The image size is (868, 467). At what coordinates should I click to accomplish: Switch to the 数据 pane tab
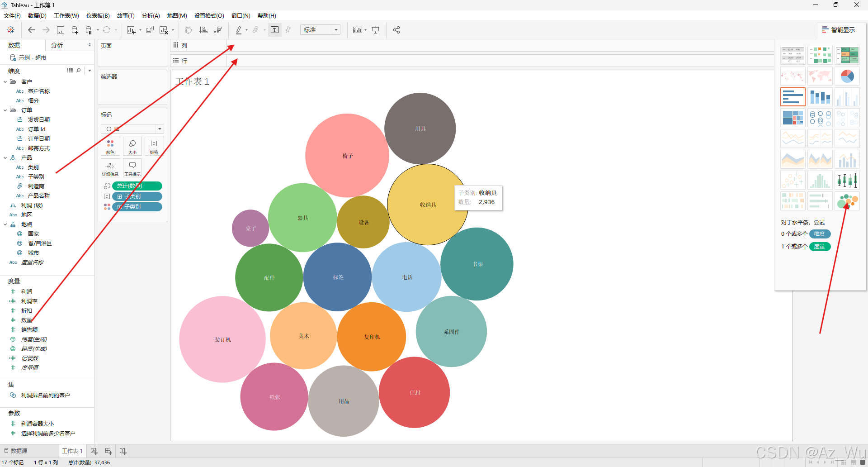[14, 45]
